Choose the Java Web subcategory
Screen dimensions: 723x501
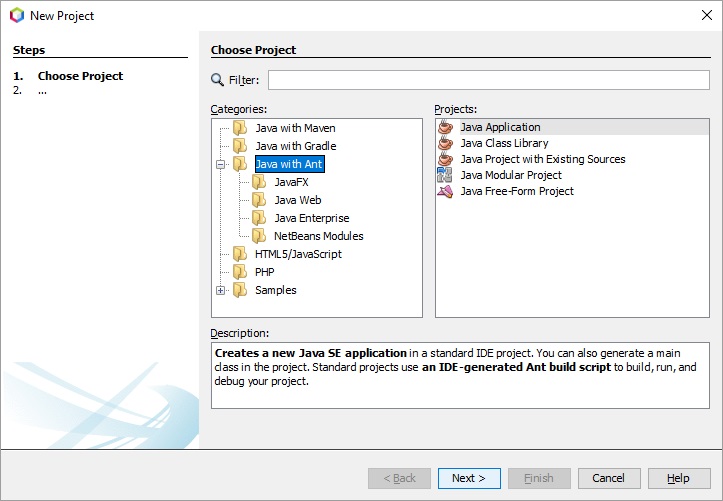(x=298, y=200)
